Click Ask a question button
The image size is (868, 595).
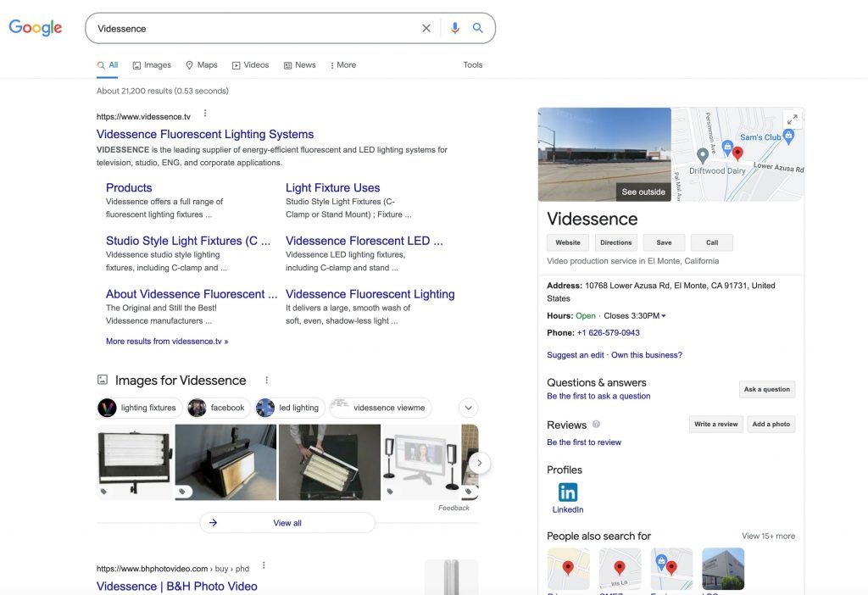pos(766,389)
